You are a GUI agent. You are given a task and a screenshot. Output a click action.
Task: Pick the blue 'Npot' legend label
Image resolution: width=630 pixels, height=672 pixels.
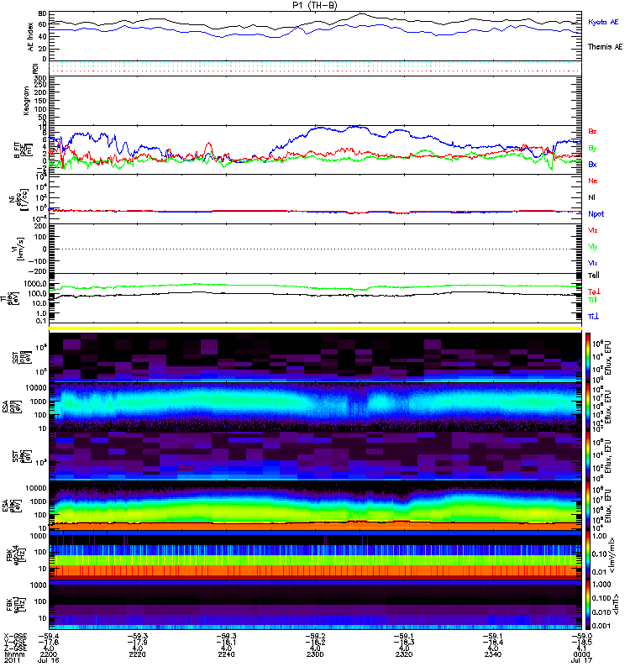(596, 214)
